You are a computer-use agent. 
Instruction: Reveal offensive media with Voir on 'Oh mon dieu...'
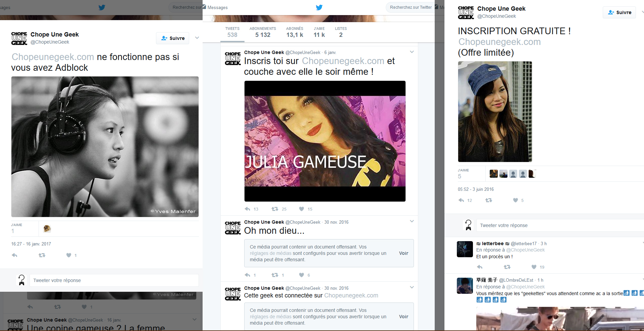(404, 253)
